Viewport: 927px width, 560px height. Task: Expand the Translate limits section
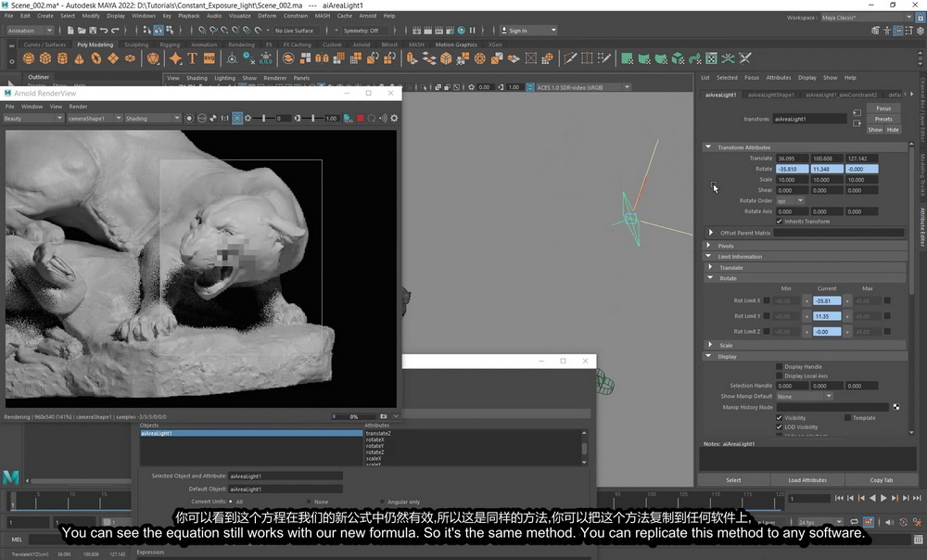711,267
